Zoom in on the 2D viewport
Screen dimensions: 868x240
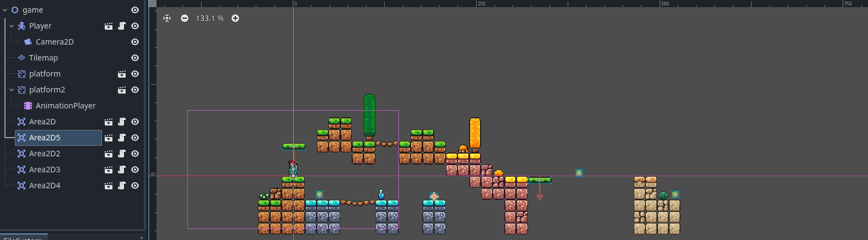[x=235, y=18]
